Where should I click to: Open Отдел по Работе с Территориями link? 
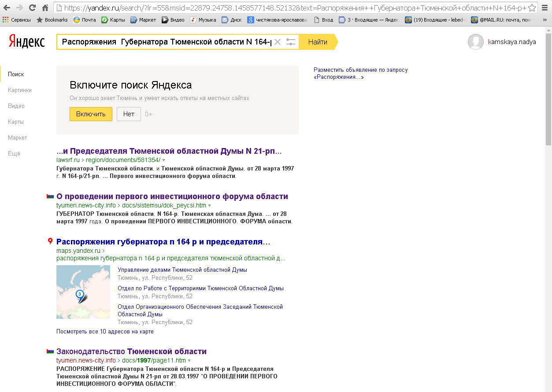200,288
